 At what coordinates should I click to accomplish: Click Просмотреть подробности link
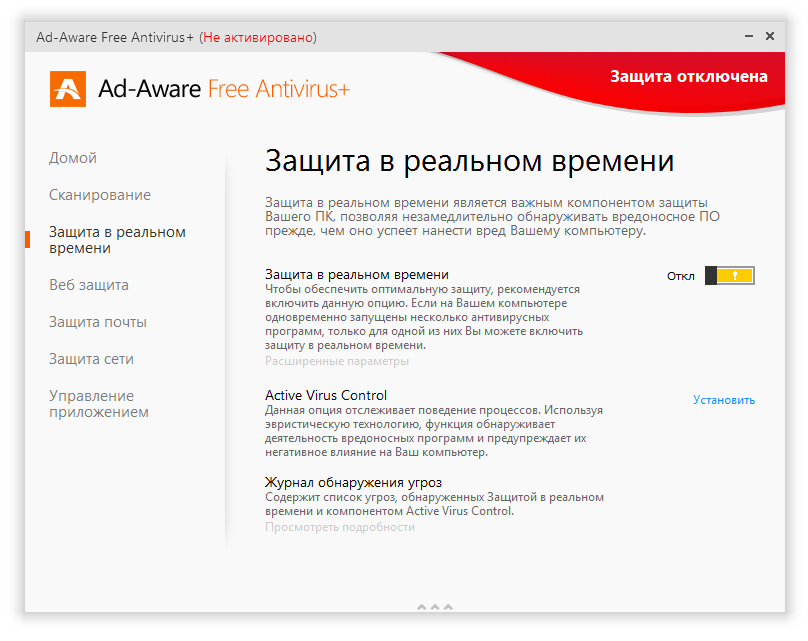[340, 527]
